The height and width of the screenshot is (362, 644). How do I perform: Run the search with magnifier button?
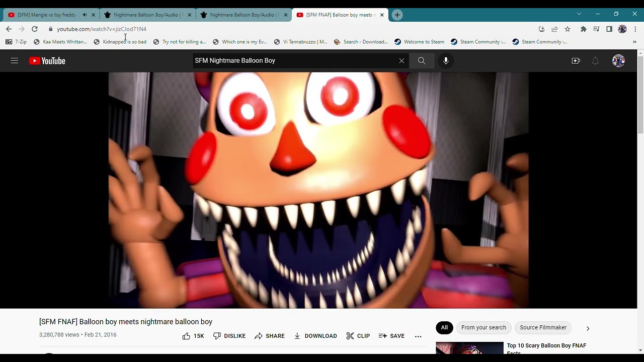422,61
